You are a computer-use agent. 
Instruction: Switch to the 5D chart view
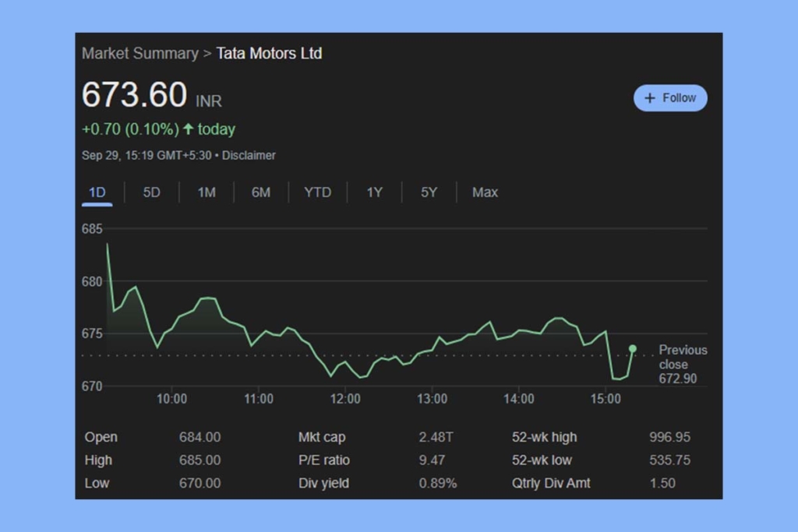tap(151, 192)
